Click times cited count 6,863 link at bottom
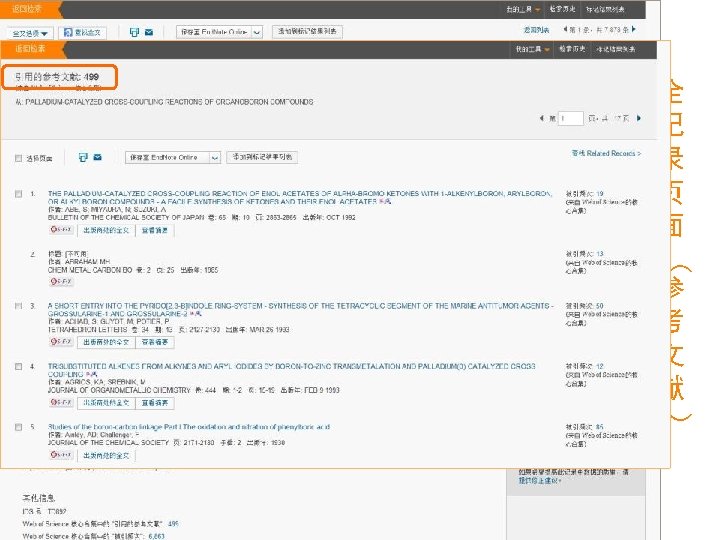 157,536
